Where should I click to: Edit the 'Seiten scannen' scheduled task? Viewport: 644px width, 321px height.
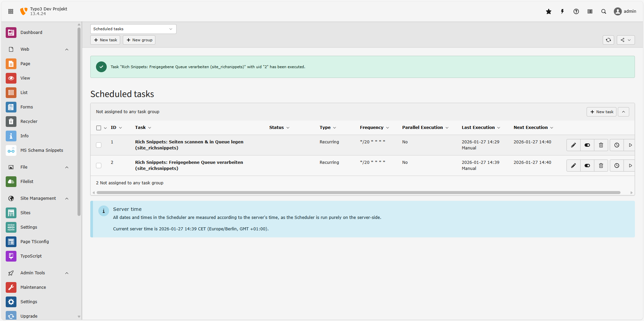pyautogui.click(x=573, y=145)
